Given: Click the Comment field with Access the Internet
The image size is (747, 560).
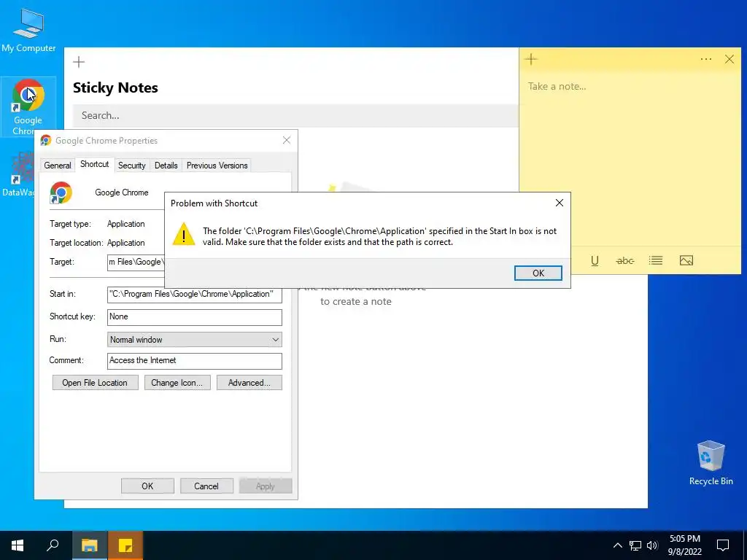Looking at the screenshot, I should coord(194,360).
